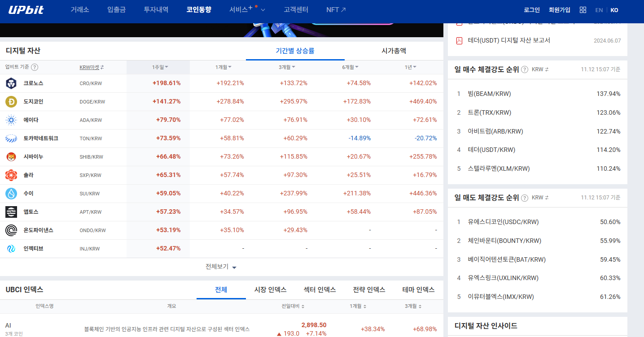Open 스텔라루멘(XLM/KRW) in buy ranking
Screen dimensions: 644x337
tap(499, 168)
